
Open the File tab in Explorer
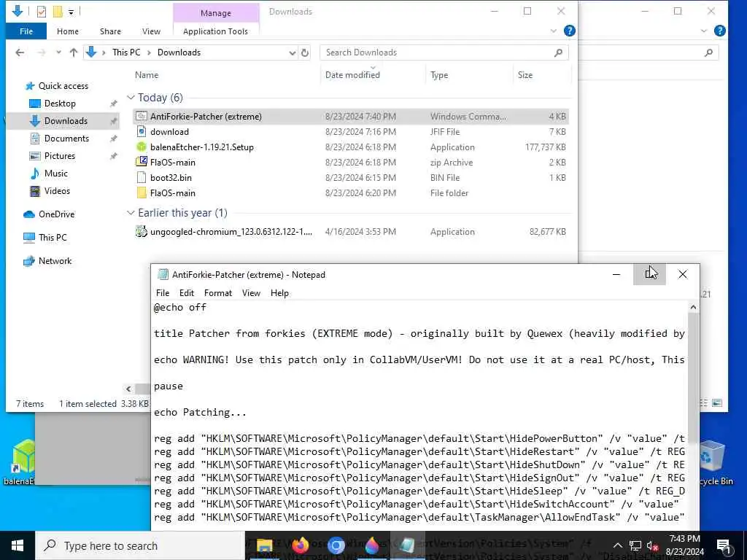(x=26, y=31)
